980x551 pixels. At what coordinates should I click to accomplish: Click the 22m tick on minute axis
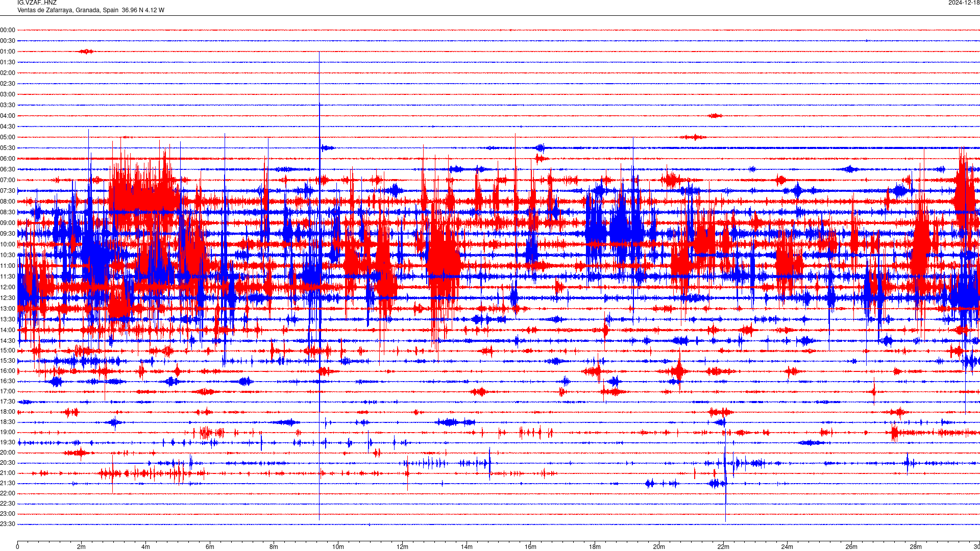point(723,547)
